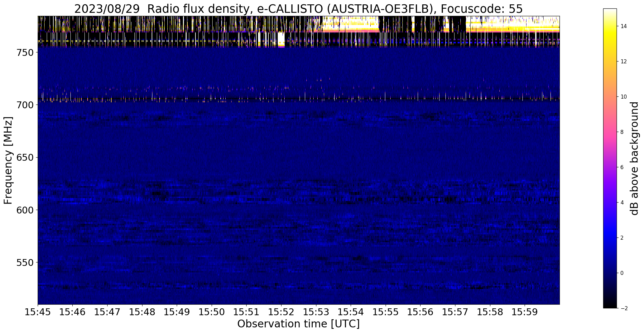Click the 15:50 time tick label

point(212,312)
